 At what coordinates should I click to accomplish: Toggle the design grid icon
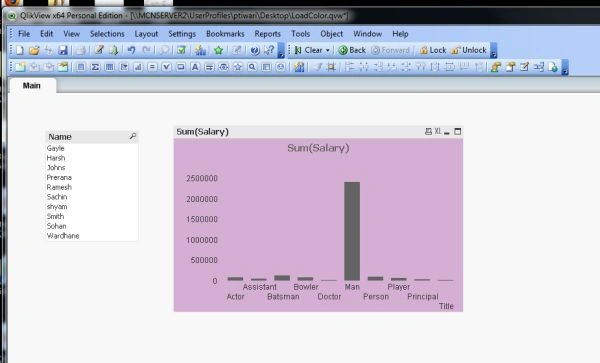(x=331, y=67)
